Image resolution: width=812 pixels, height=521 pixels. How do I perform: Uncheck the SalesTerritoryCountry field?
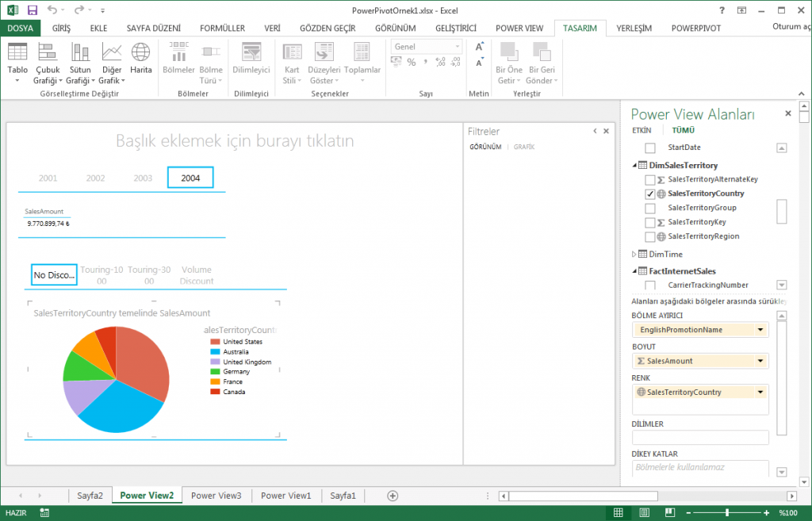[650, 193]
